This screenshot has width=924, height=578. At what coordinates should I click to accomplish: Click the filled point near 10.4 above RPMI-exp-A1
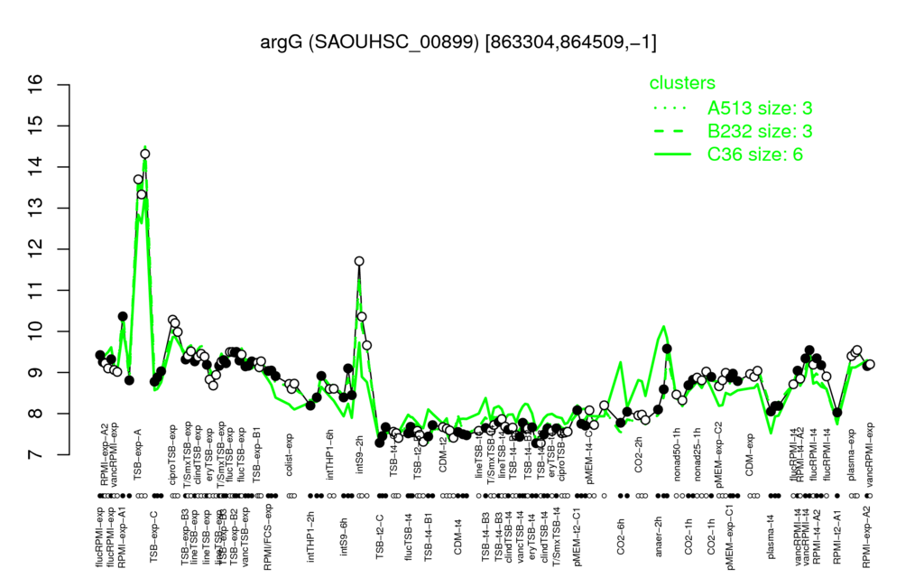point(123,316)
